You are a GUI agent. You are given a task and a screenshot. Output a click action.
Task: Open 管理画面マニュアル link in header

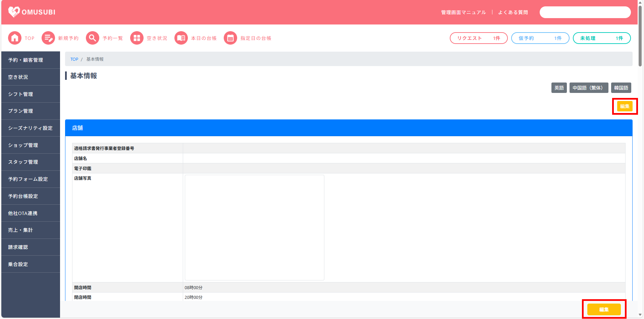pyautogui.click(x=463, y=12)
